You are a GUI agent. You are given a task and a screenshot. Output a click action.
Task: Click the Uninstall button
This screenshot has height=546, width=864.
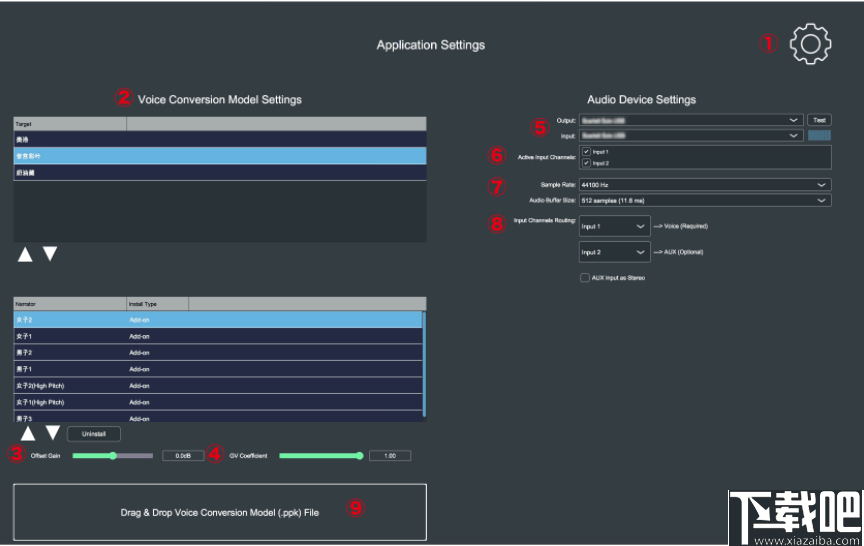(94, 434)
